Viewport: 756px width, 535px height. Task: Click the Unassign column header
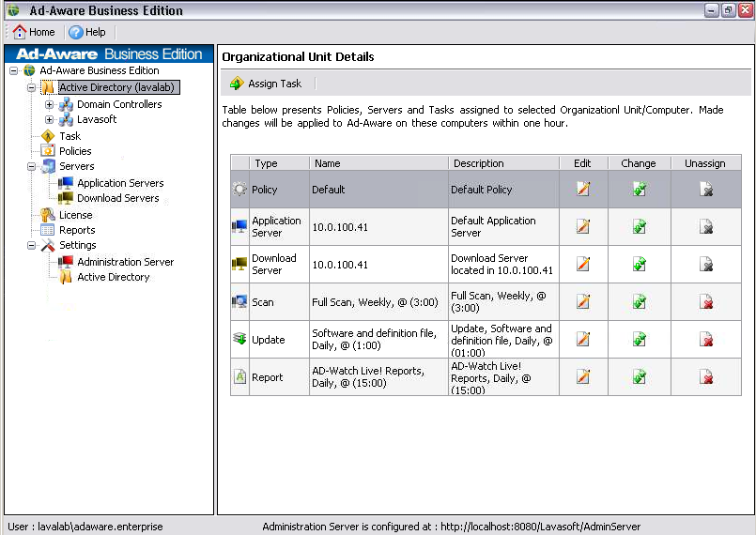706,163
